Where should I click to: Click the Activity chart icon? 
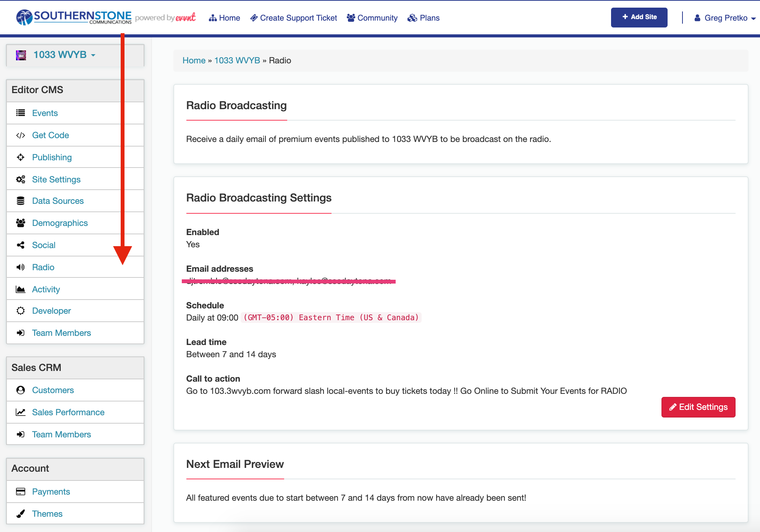(21, 289)
